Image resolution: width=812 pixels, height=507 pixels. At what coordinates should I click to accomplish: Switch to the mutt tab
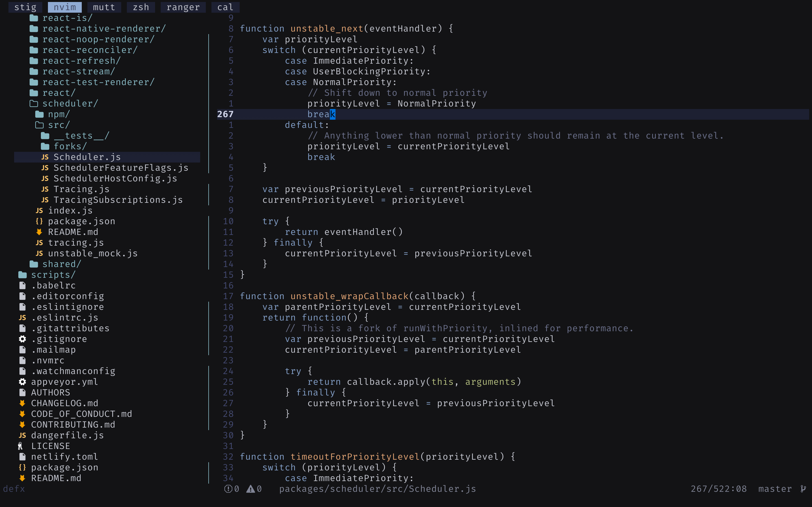point(104,7)
